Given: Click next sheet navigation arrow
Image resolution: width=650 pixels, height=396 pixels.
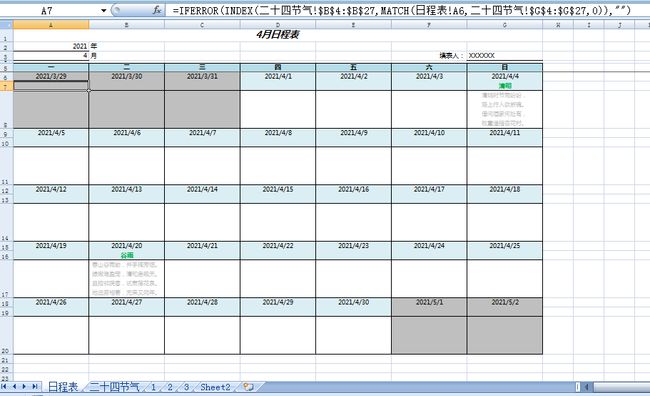Looking at the screenshot, I should pos(24,386).
